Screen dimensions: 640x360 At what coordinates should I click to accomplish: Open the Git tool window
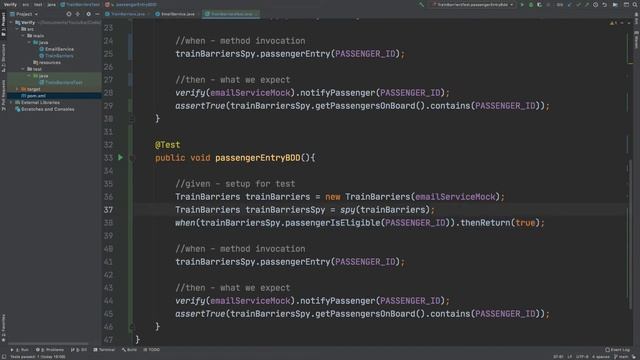click(79, 350)
